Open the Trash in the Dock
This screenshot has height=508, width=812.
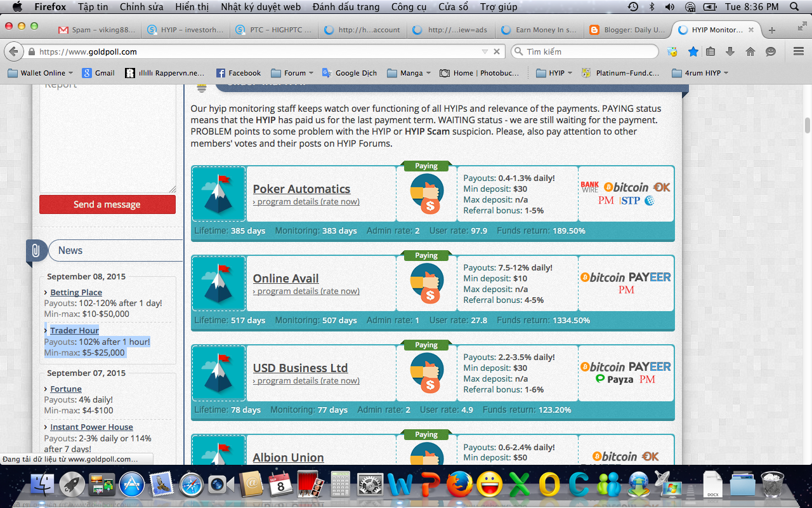[773, 485]
